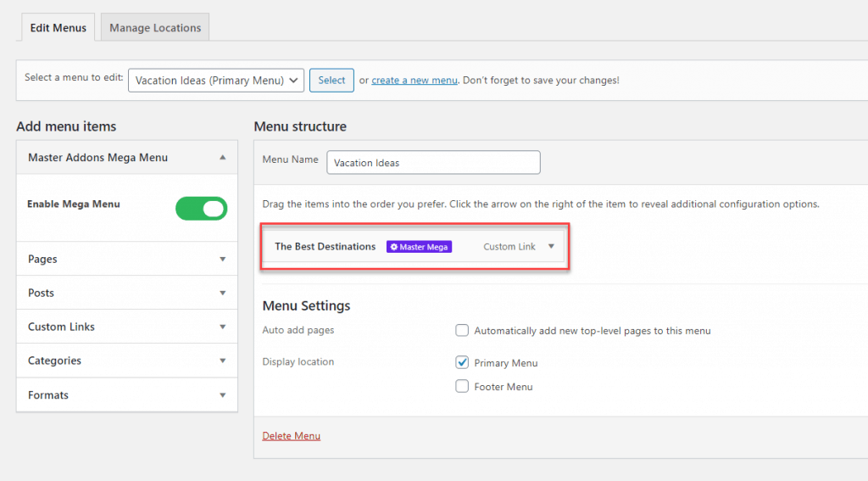Expand The Best Destinations item options arrow
Viewport: 868px width, 481px height.
(x=551, y=246)
